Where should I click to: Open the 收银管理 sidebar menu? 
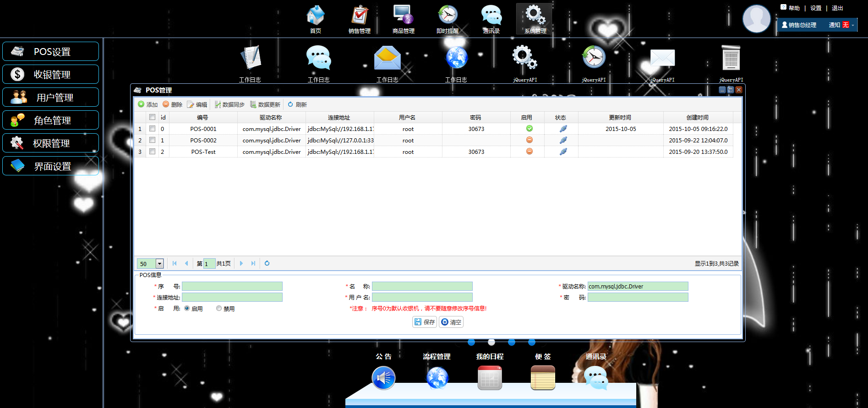(x=50, y=74)
